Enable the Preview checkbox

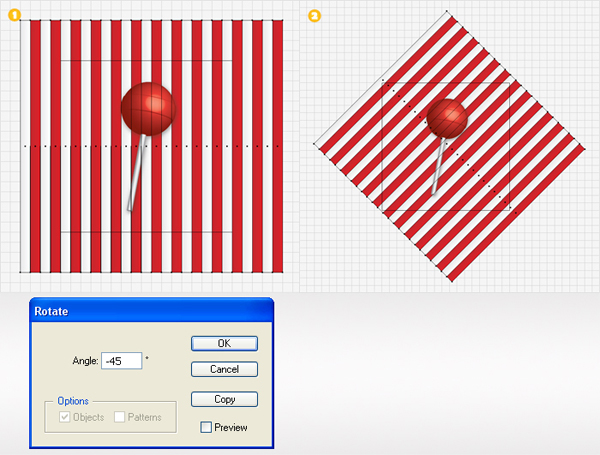206,427
